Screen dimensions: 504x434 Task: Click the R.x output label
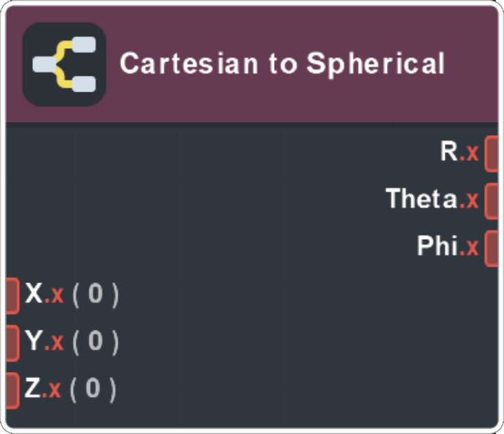click(459, 153)
